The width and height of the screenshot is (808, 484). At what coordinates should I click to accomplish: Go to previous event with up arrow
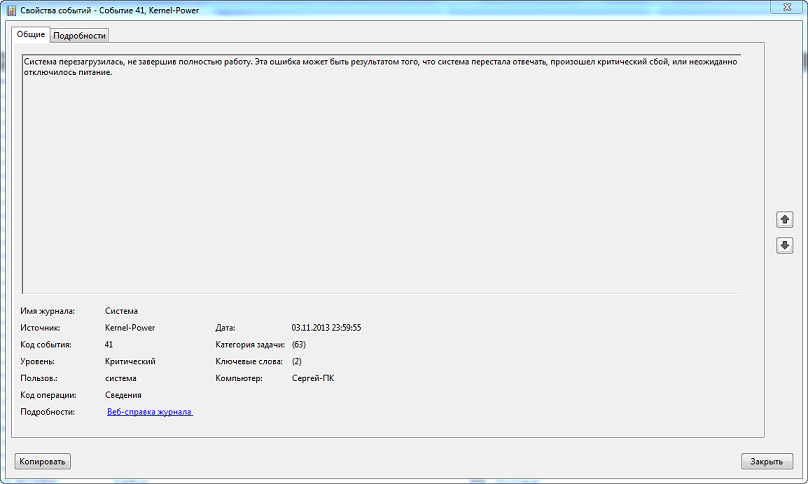784,219
